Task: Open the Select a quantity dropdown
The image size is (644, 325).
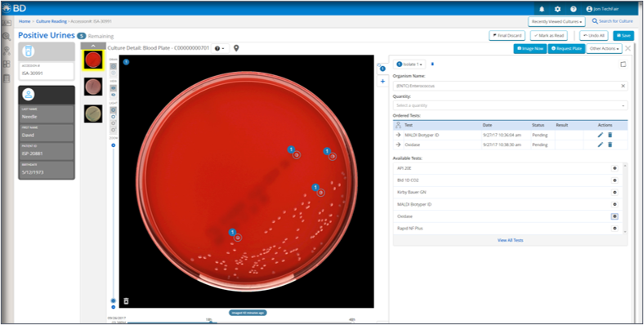Action: 510,105
